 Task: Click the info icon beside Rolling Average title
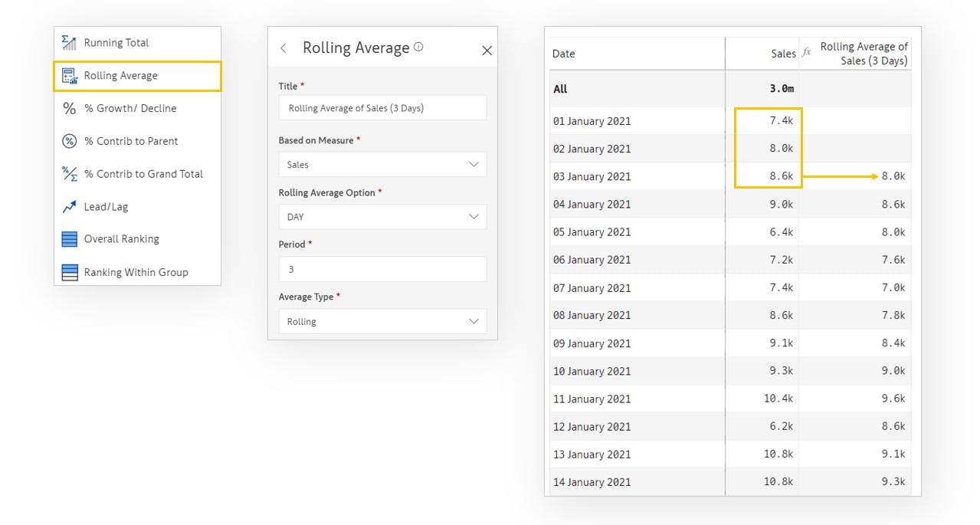[418, 47]
